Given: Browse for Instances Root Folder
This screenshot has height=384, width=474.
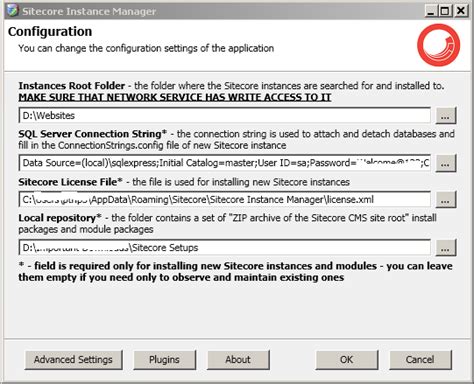Looking at the screenshot, I should pos(446,116).
